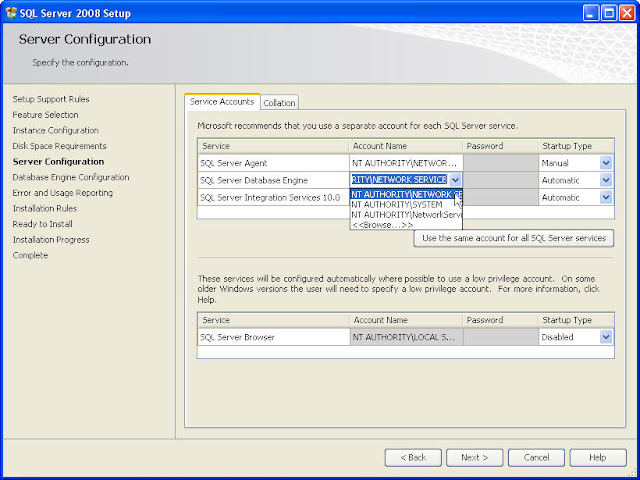Collapse the Database Engine account name dropdown arrow
This screenshot has height=480, width=640.
[456, 180]
